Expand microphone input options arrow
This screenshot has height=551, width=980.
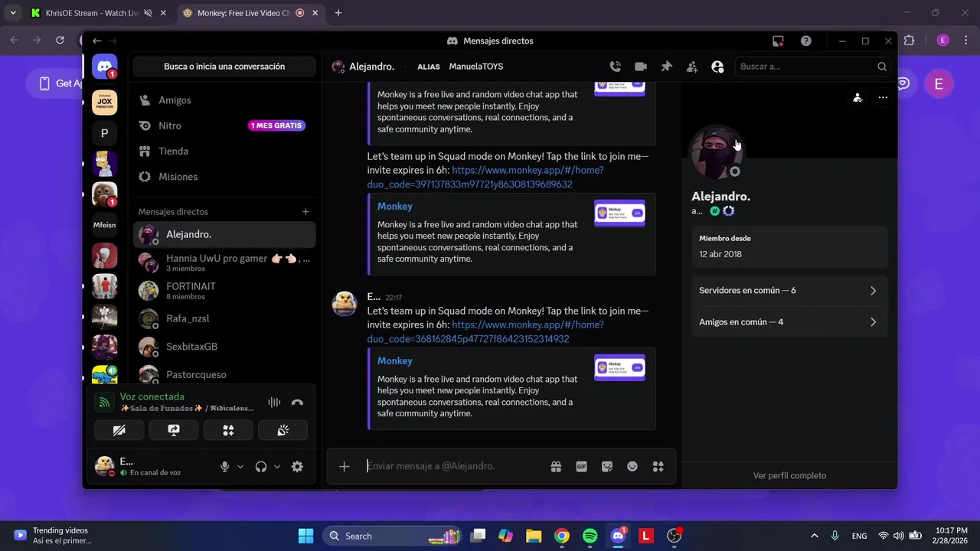(x=240, y=467)
